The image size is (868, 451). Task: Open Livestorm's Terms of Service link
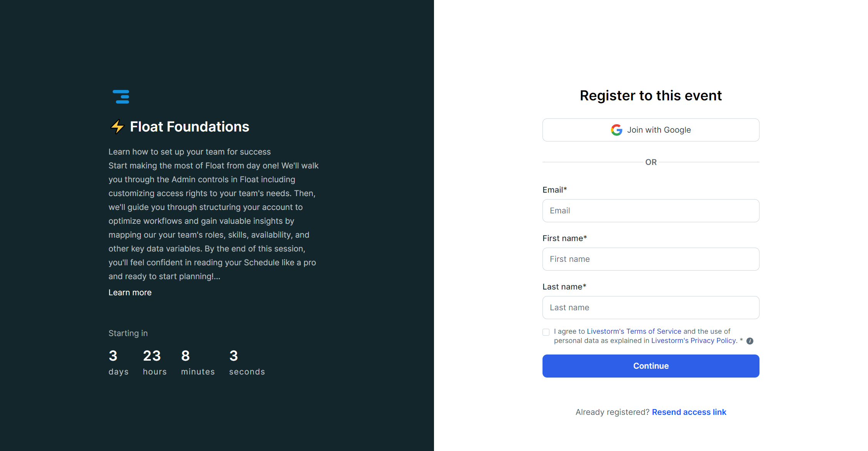click(634, 331)
